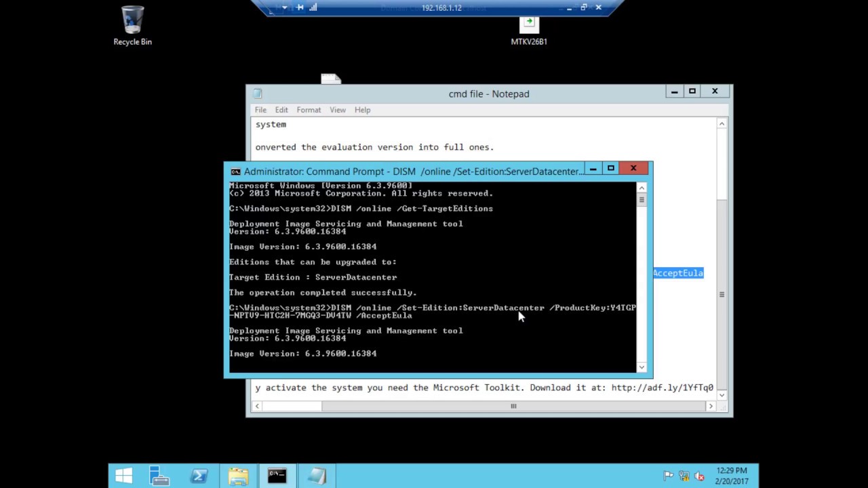Maximize the Command Prompt window
Screen dimensions: 868x488
click(x=611, y=168)
